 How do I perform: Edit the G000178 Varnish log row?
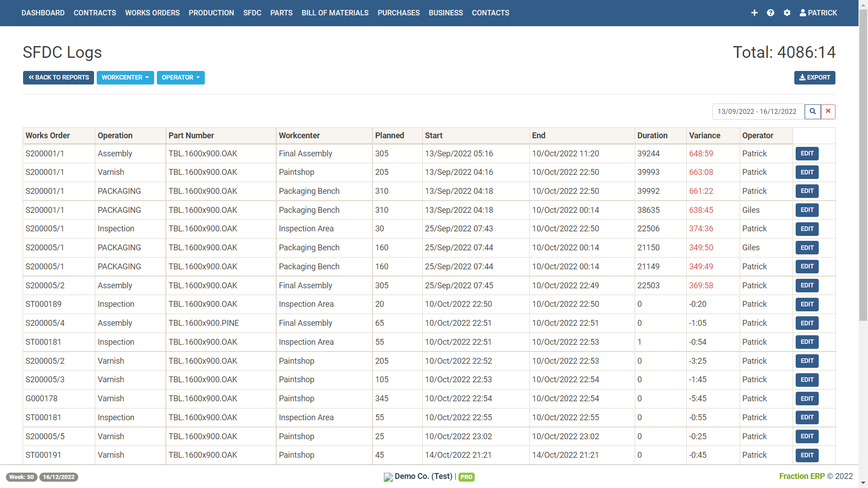[807, 399]
